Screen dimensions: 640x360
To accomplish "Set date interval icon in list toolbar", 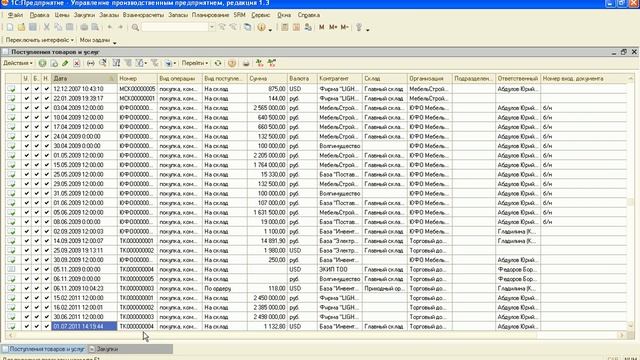I will pos(91,63).
